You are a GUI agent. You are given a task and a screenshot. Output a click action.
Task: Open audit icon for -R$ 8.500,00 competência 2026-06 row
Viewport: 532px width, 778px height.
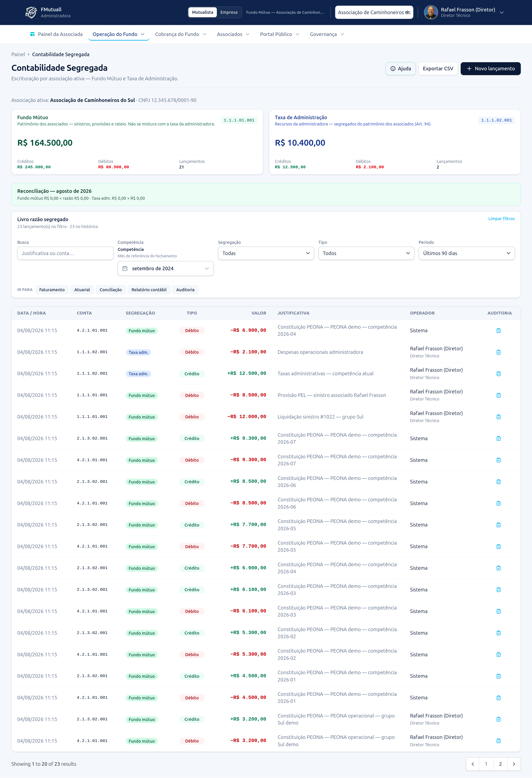(499, 503)
